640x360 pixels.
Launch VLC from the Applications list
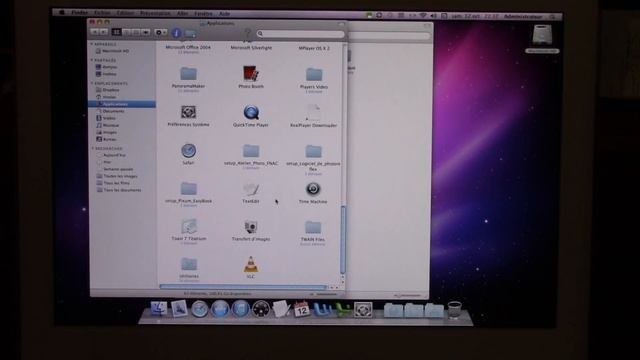point(251,264)
